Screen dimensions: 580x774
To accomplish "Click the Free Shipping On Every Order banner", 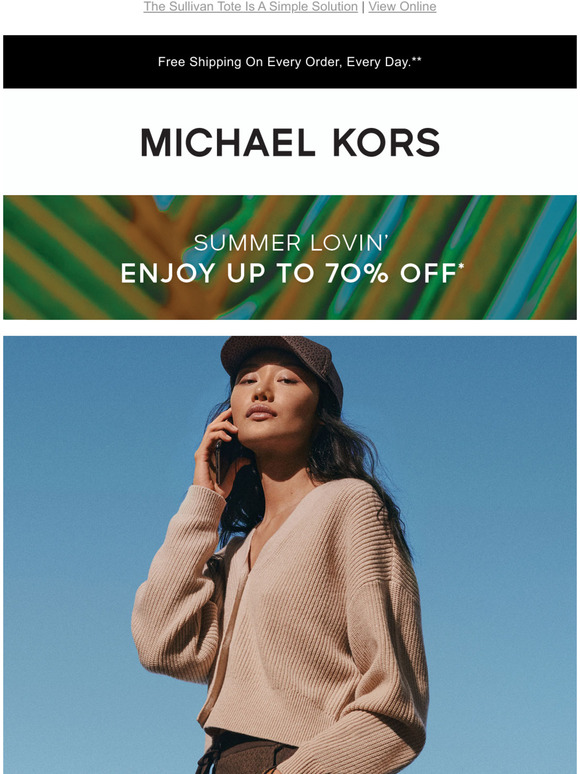I will click(x=290, y=62).
